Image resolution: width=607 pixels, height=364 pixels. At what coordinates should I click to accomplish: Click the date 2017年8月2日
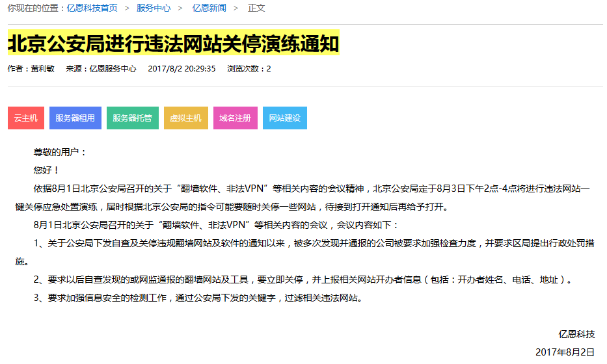coord(565,352)
